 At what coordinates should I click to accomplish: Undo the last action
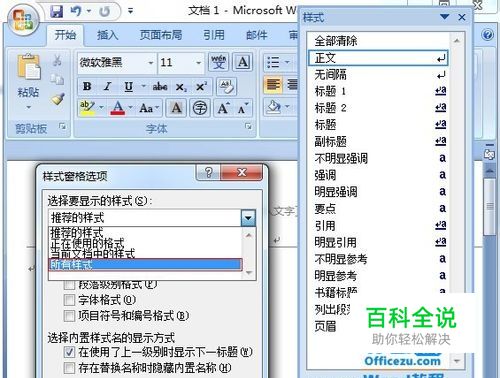coord(75,11)
